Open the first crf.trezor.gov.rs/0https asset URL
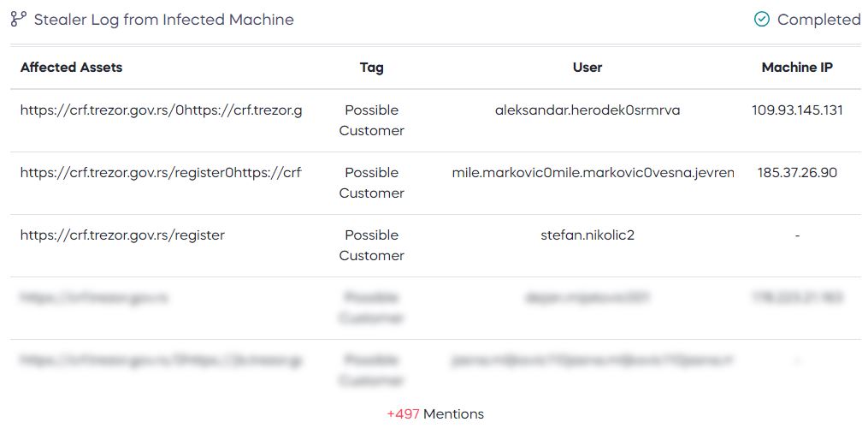Screen dimensions: 868x428 click(161, 110)
